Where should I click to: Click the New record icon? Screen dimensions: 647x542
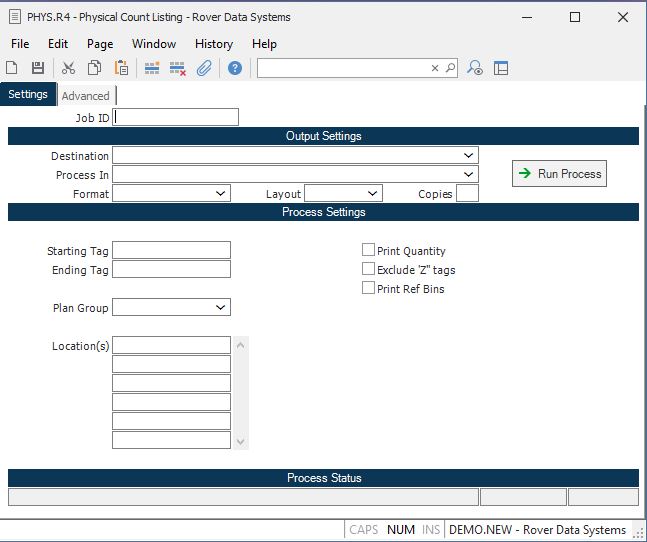[x=12, y=68]
